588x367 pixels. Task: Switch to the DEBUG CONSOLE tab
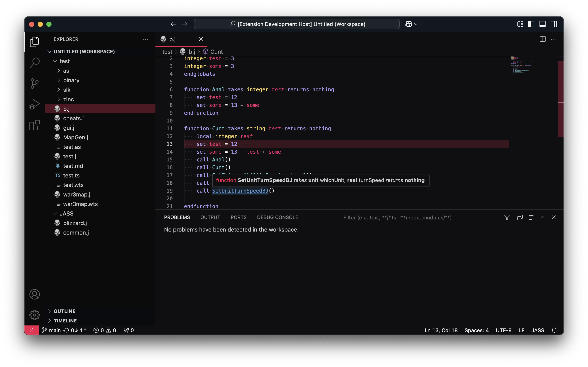(277, 217)
